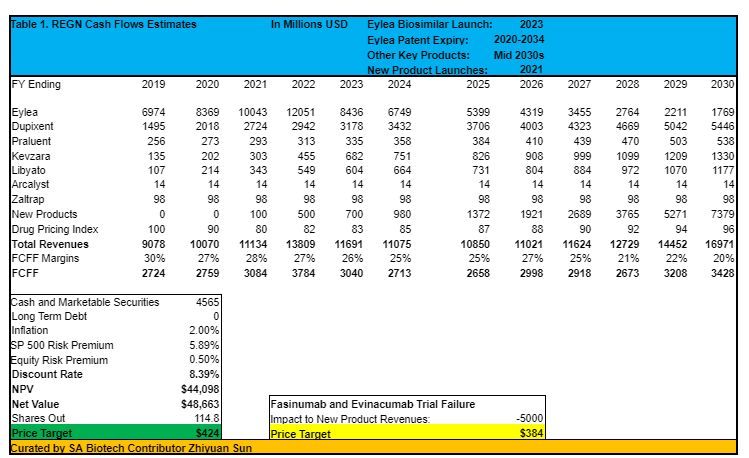749x458 pixels.
Task: Click the 'Equity Risk Premium' label
Action: coord(59,360)
